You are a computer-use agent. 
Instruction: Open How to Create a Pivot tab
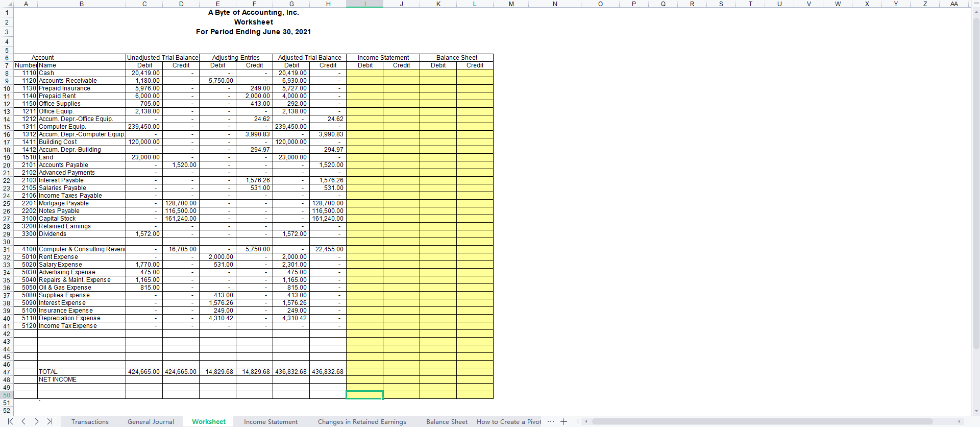(509, 421)
